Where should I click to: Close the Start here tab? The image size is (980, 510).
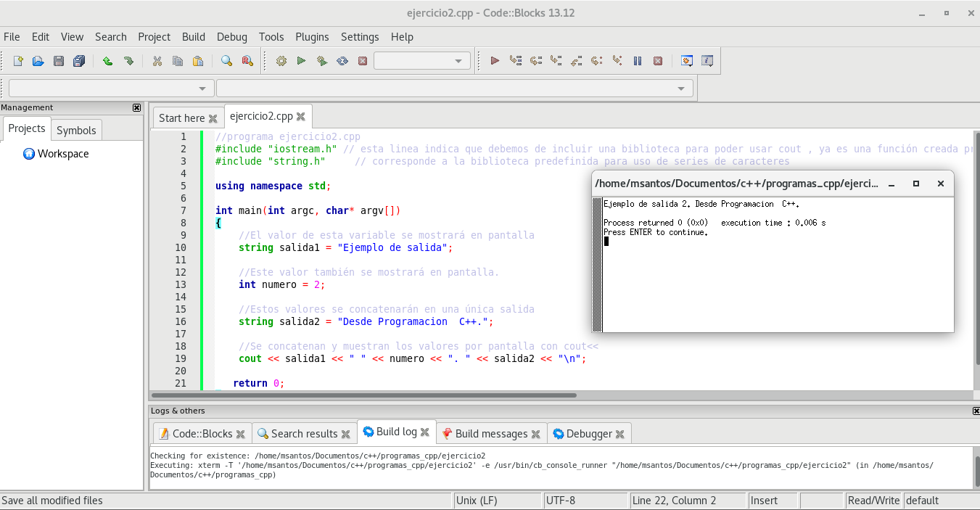pos(213,118)
